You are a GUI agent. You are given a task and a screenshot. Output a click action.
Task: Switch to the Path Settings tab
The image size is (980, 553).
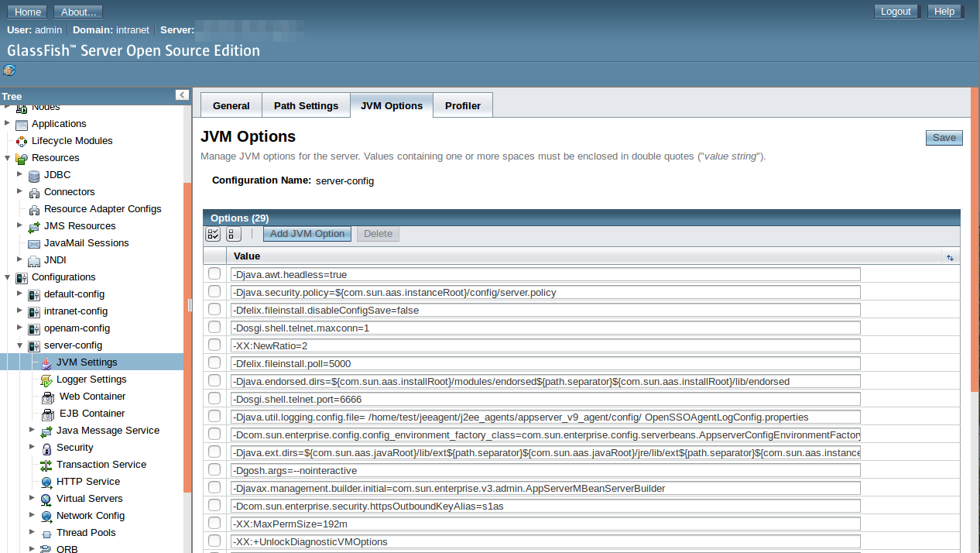click(306, 105)
